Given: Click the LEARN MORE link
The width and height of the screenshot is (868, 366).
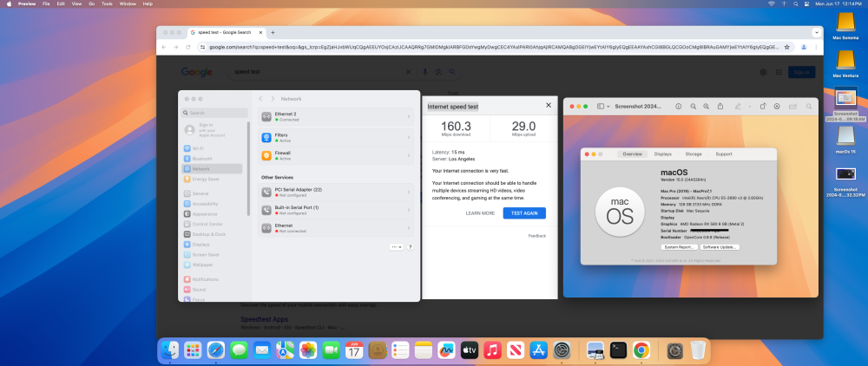Looking at the screenshot, I should click(x=480, y=212).
